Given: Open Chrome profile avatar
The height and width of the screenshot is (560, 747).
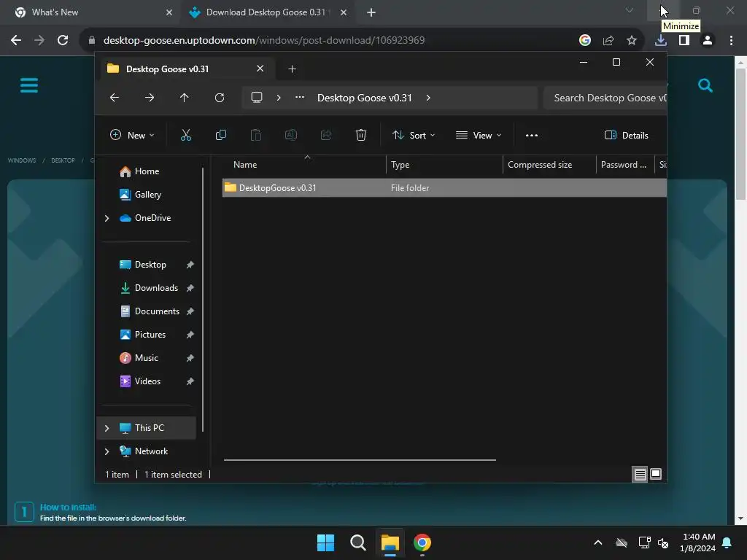Looking at the screenshot, I should pos(708,40).
